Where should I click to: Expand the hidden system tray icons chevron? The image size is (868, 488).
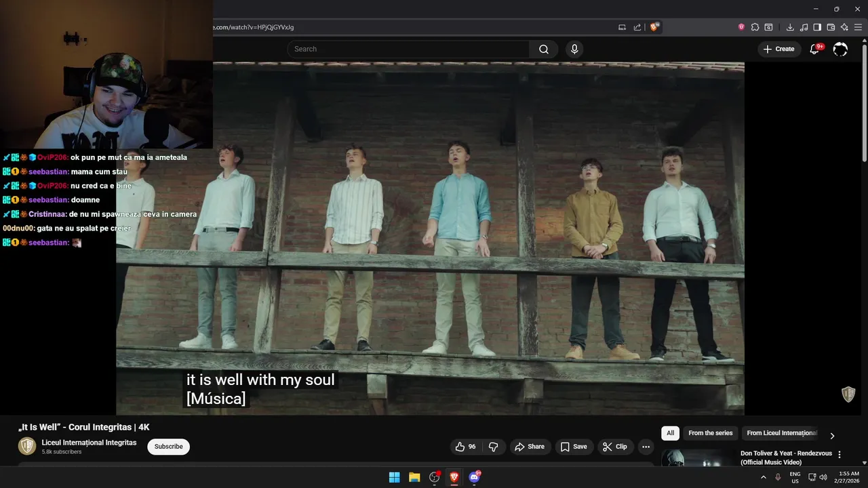[x=764, y=477]
